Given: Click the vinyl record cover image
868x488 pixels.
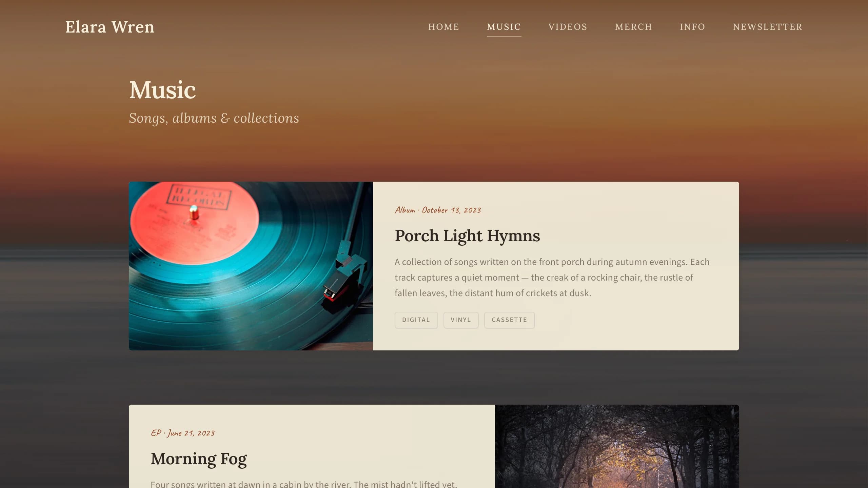Looking at the screenshot, I should point(251,266).
